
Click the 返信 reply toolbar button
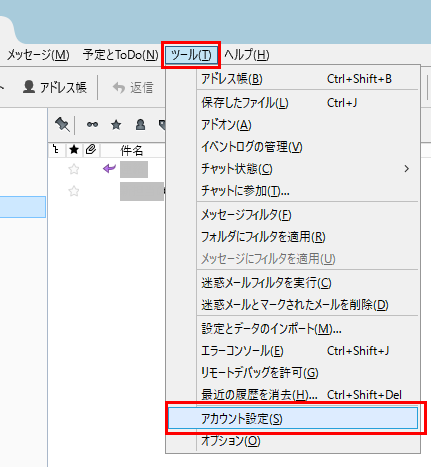(133, 88)
